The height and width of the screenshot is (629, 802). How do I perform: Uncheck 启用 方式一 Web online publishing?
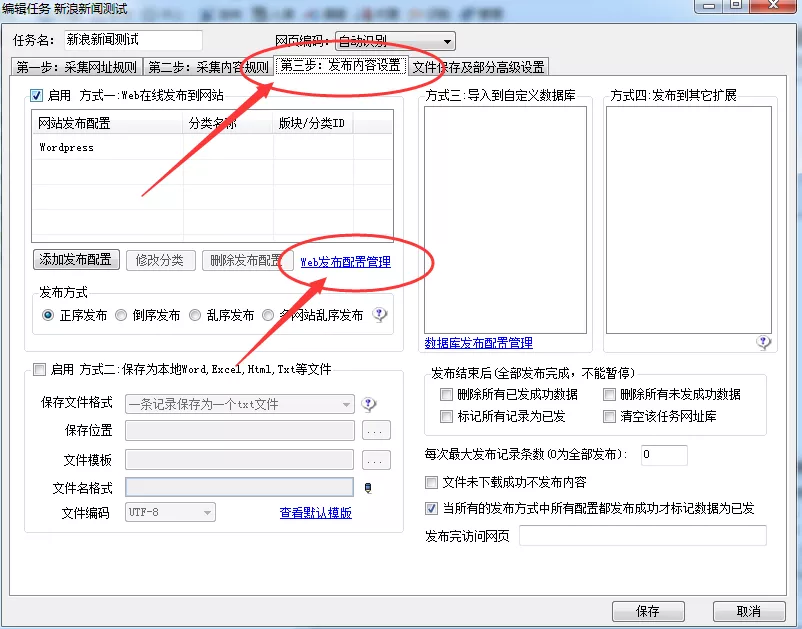(37, 95)
